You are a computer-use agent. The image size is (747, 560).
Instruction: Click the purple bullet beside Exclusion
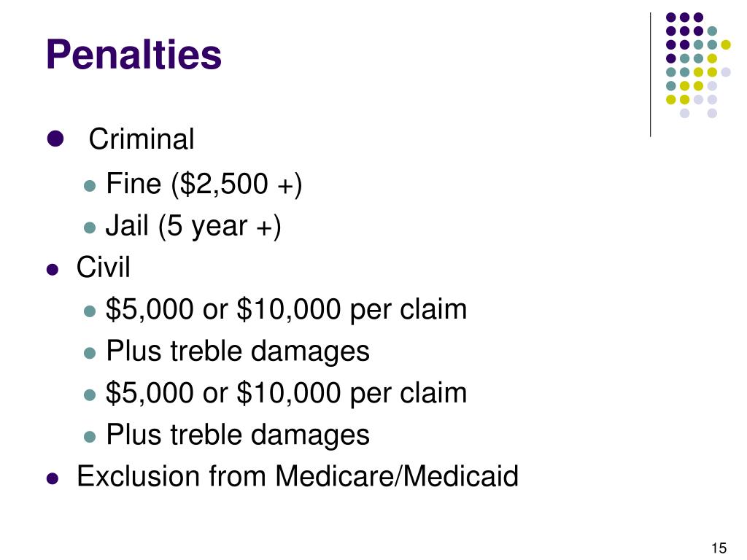[53, 478]
